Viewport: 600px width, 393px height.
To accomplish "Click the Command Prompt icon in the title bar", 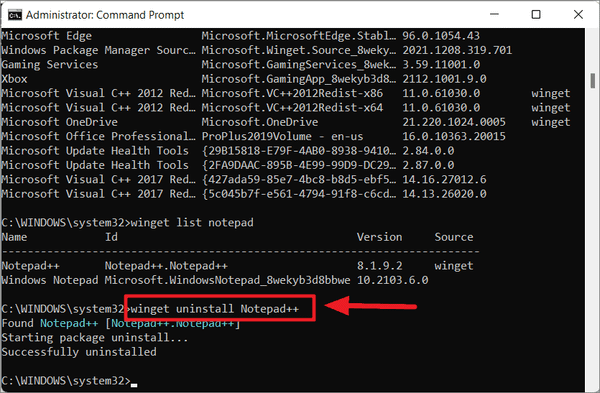I will point(15,15).
